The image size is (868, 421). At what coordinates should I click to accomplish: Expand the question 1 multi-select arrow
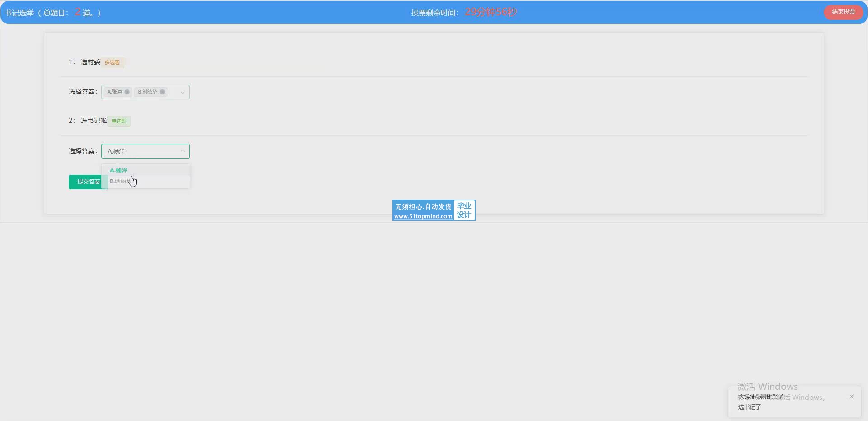coord(183,92)
